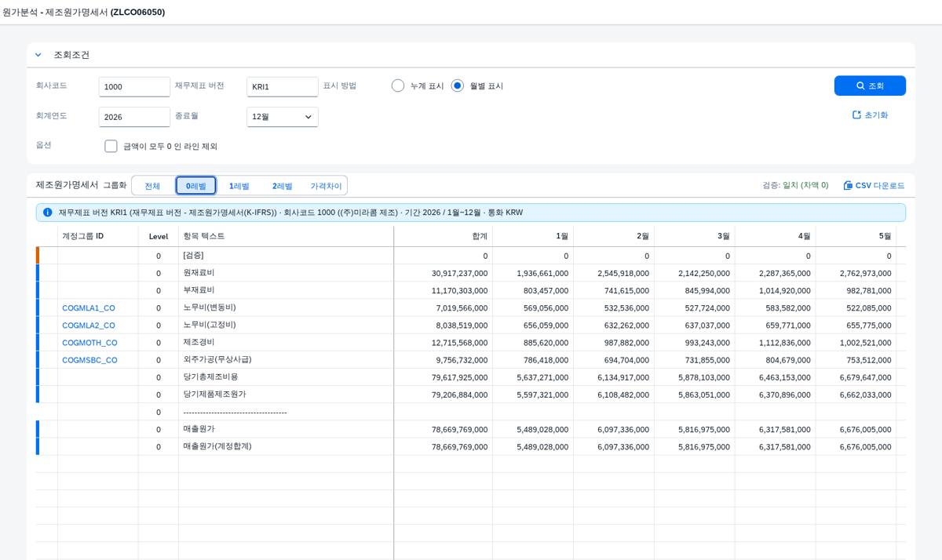Select the 제조경비 row text
This screenshot has height=560, width=942.
pos(199,342)
